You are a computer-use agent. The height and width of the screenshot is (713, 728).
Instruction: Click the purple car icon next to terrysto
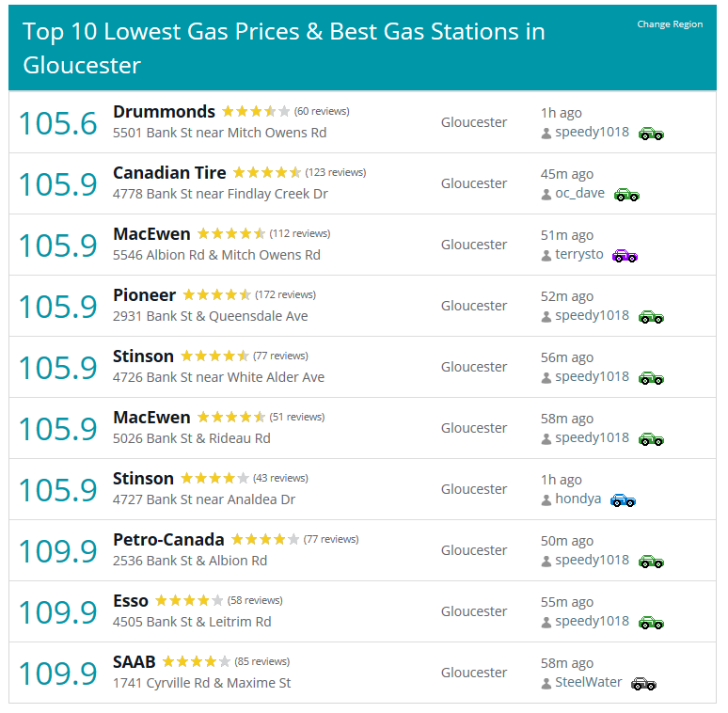[625, 256]
